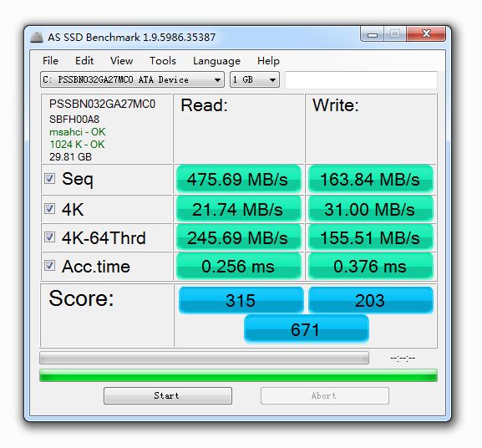This screenshot has width=482, height=448.
Task: Open the Language menu
Action: click(216, 61)
